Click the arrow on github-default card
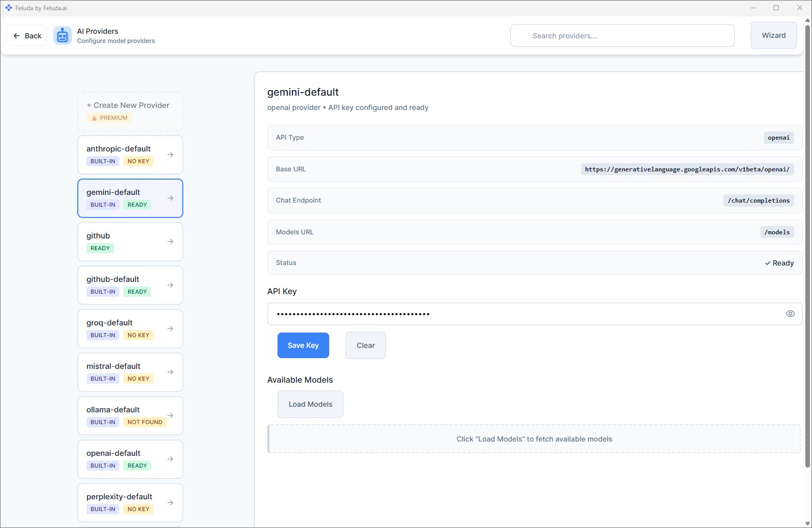The image size is (812, 528). click(170, 285)
